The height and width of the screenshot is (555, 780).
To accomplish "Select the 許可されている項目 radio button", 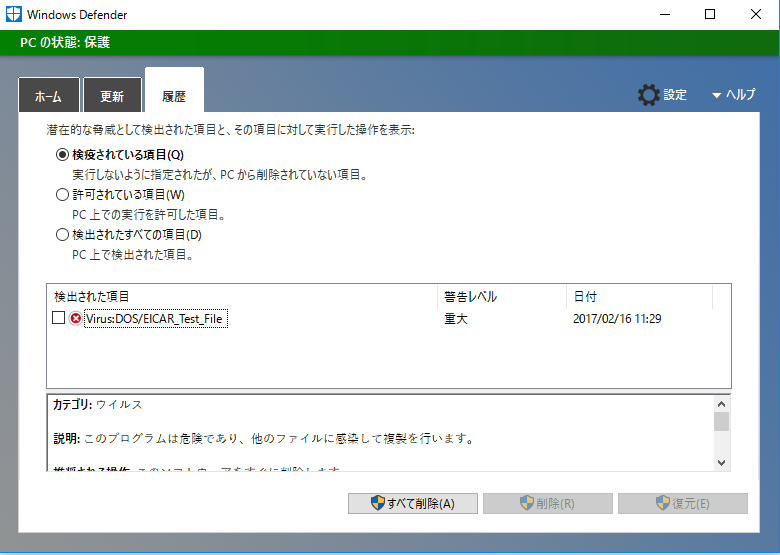I will coord(62,195).
